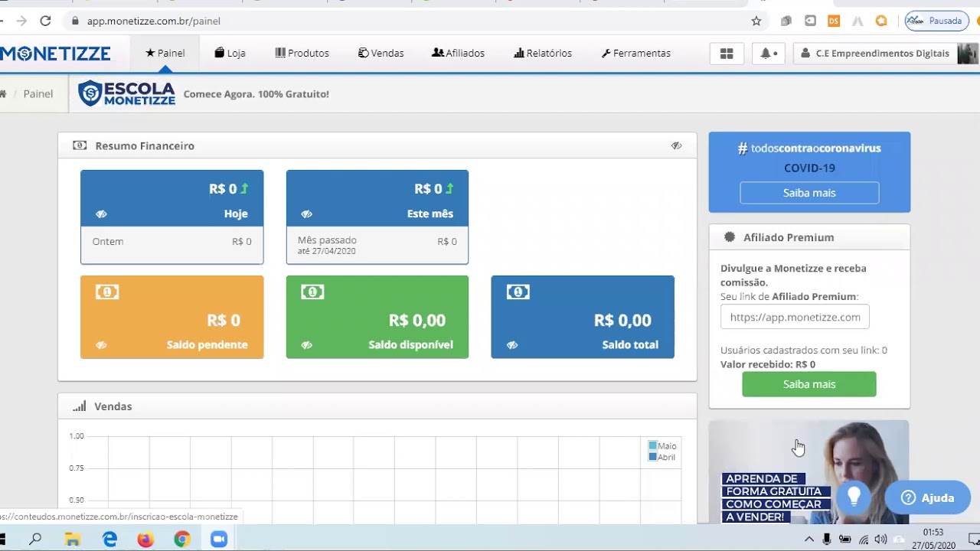Open the apps grid icon
Screen dimensions: 980x551
click(727, 54)
